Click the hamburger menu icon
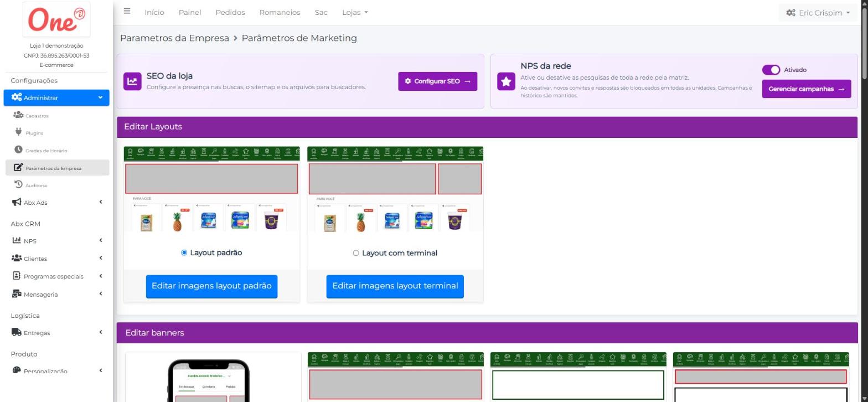This screenshot has height=402, width=868. pyautogui.click(x=127, y=12)
